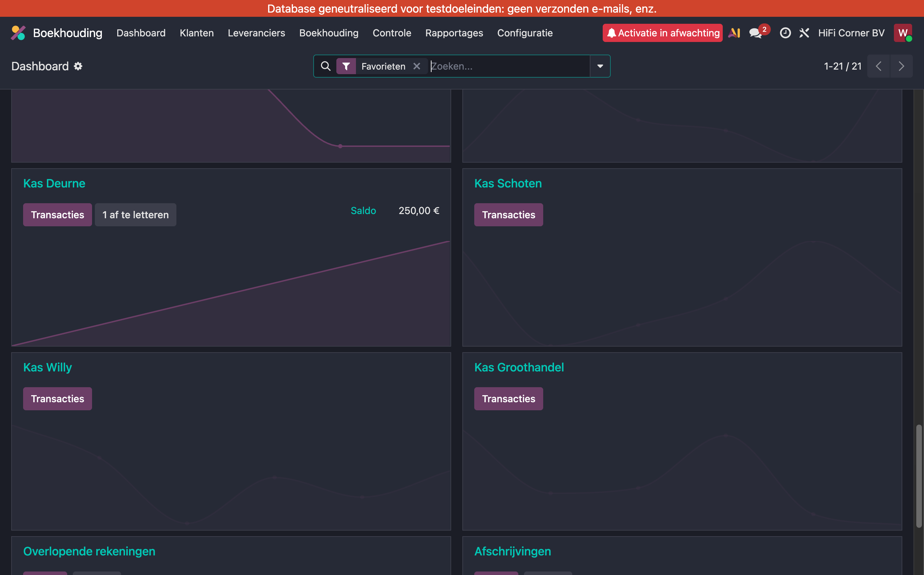Open the HiFi Corner BV company switcher

(x=851, y=33)
